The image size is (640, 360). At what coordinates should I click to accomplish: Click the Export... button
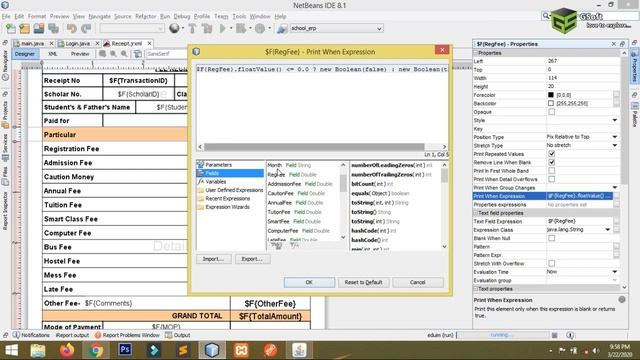(x=252, y=259)
